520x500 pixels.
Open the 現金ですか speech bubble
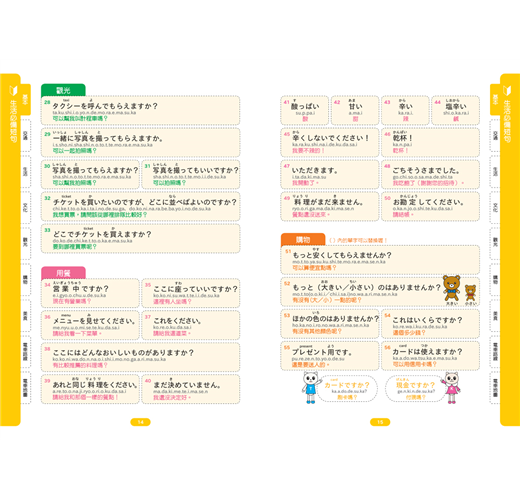[415, 389]
